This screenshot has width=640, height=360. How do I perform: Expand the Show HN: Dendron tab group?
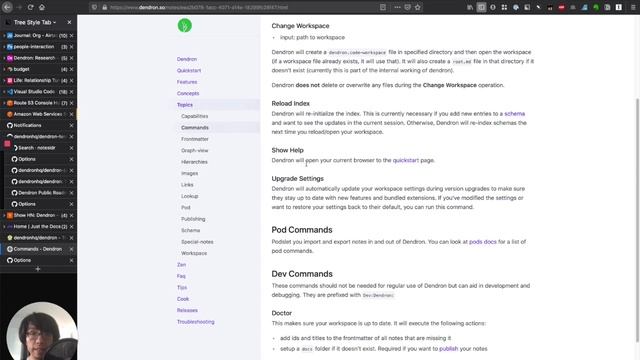pyautogui.click(x=4, y=215)
